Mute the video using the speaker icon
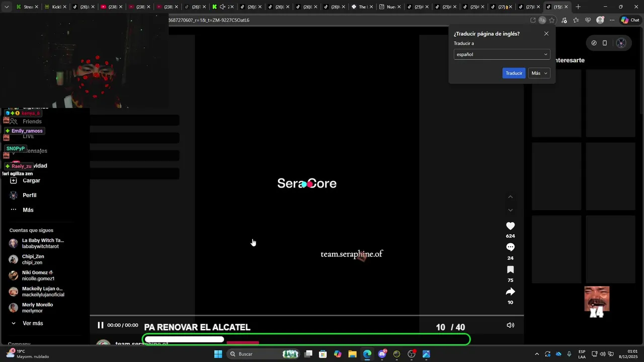The image size is (644, 362). click(510, 325)
